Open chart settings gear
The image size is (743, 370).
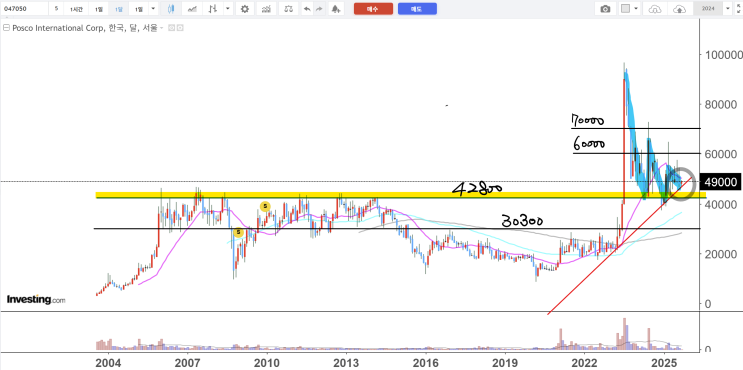pyautogui.click(x=245, y=9)
